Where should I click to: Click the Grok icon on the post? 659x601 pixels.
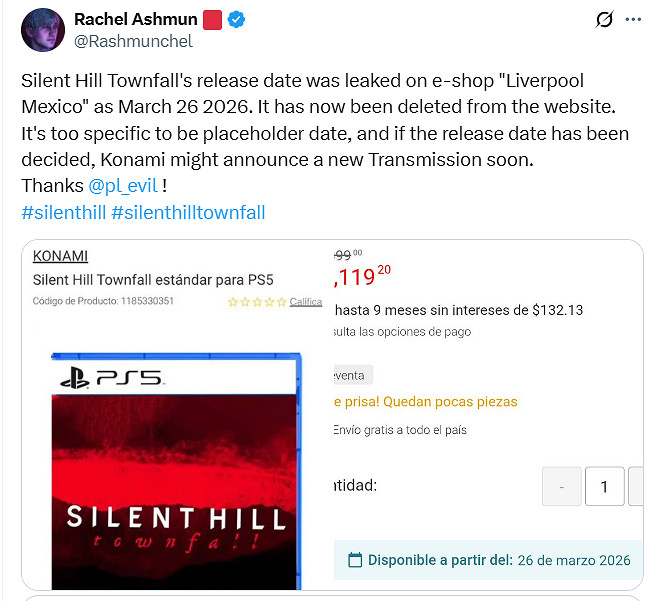click(x=603, y=19)
